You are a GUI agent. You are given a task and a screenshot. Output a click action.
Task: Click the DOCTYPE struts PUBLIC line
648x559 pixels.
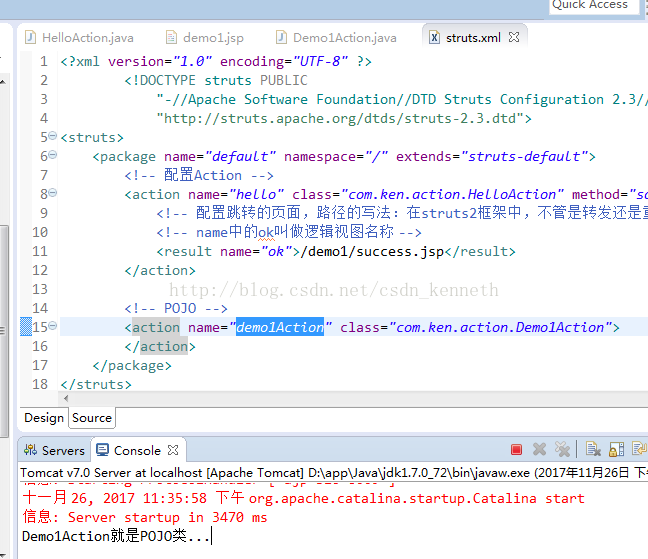[x=216, y=81]
